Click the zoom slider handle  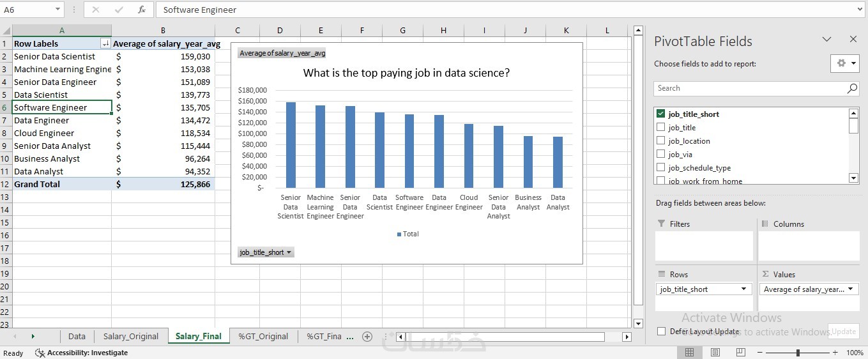click(x=798, y=353)
